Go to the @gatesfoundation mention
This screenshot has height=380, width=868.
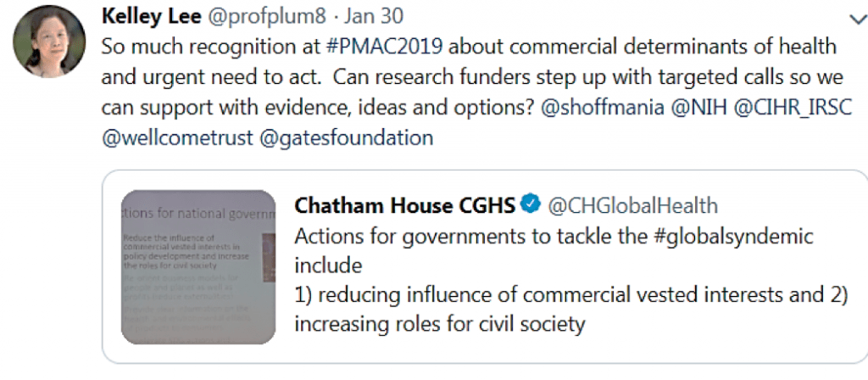345,137
